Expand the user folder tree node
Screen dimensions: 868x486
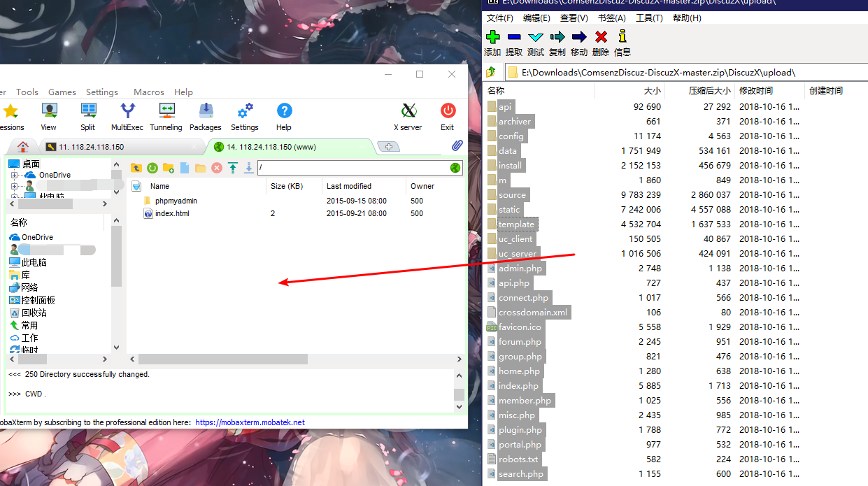click(x=14, y=187)
